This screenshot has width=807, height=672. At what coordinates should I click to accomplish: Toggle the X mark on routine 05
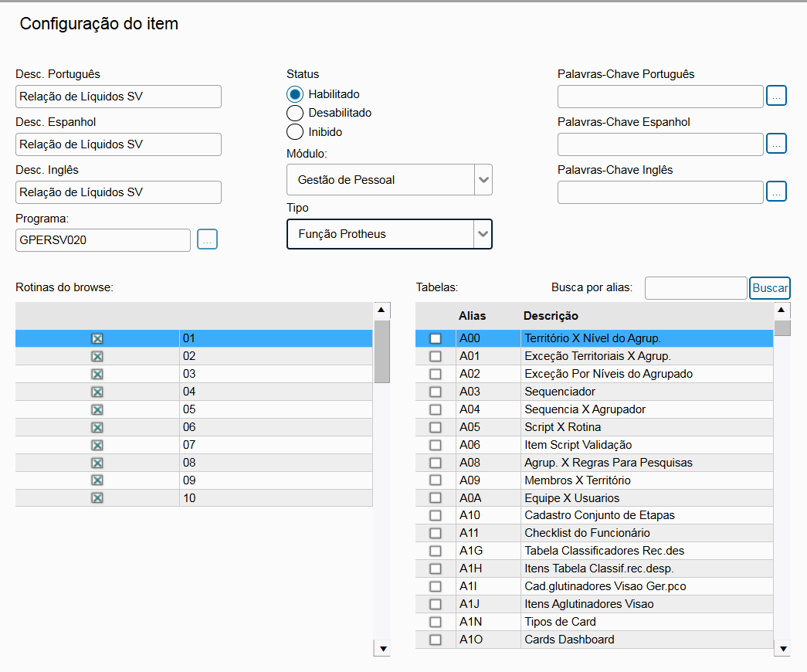[97, 409]
